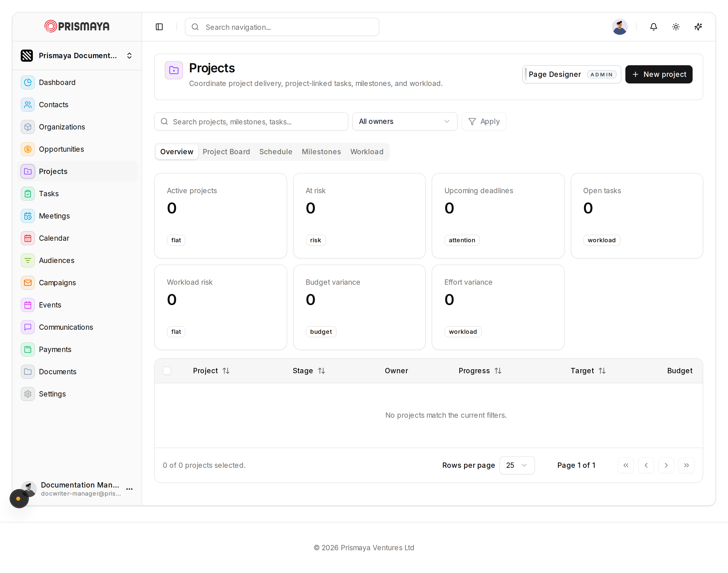728x573 pixels.
Task: Click the Prismaya logo
Action: [x=77, y=26]
